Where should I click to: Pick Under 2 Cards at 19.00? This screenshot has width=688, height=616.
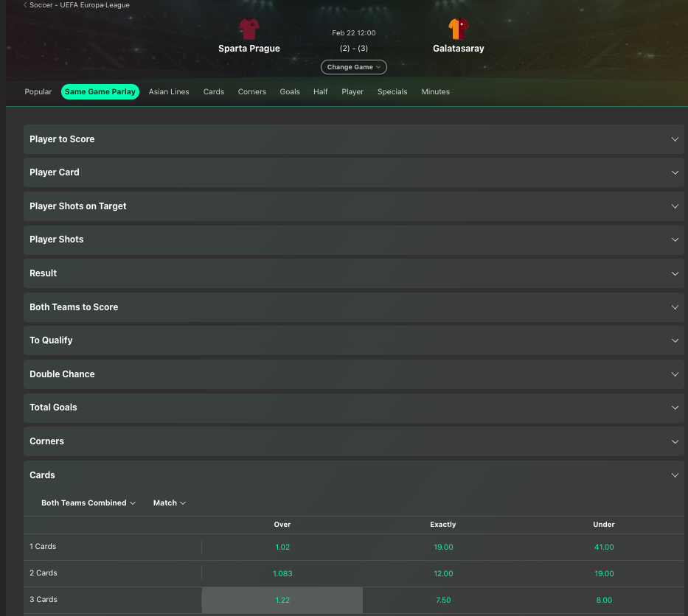coord(604,573)
